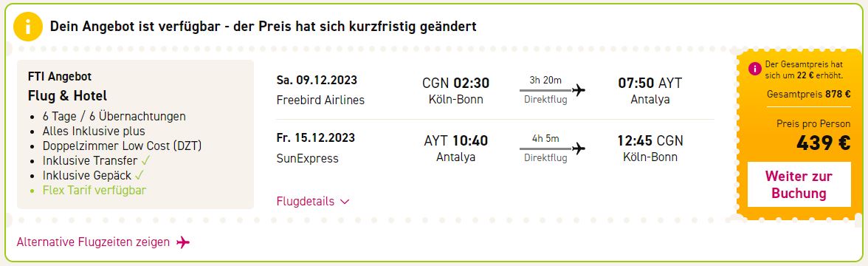The image size is (868, 266).
Task: Select the Fr. 15.12.2023 return date
Action: point(316,138)
